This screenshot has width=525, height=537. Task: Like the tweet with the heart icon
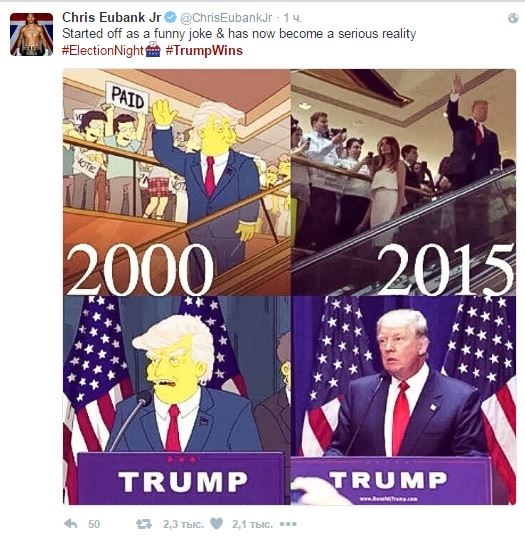(216, 524)
